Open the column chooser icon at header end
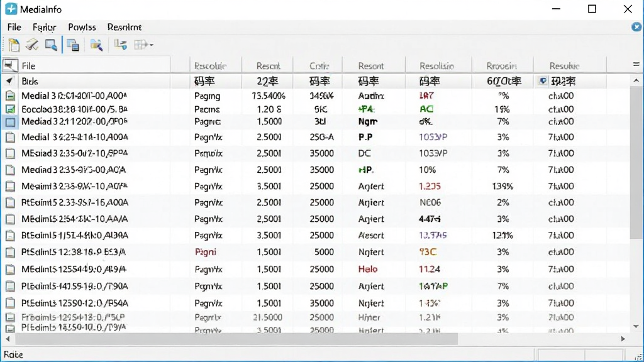Image resolution: width=644 pixels, height=362 pixels. (636, 65)
